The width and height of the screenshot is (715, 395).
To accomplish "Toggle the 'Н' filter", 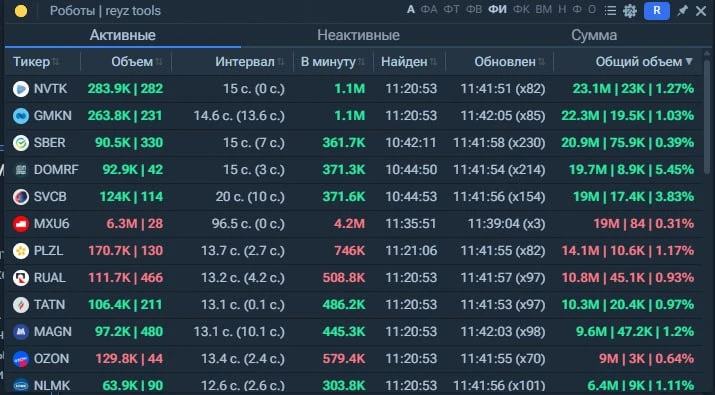I will click(562, 10).
